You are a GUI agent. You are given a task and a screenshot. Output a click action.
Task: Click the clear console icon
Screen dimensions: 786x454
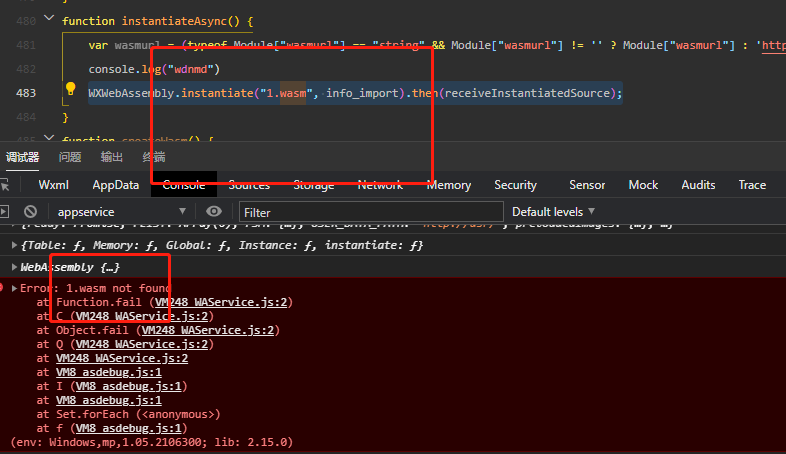pyautogui.click(x=31, y=211)
